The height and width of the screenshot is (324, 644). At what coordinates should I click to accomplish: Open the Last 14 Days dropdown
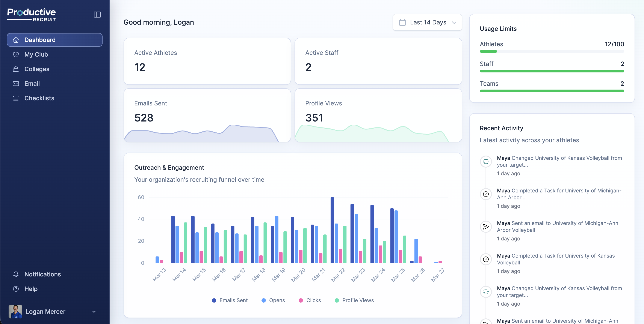(x=428, y=22)
